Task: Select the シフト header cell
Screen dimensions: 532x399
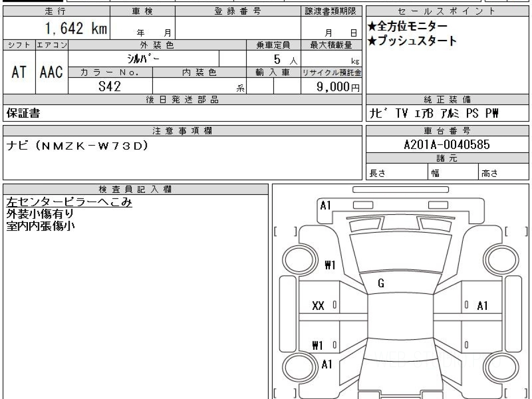Action: pyautogui.click(x=19, y=45)
